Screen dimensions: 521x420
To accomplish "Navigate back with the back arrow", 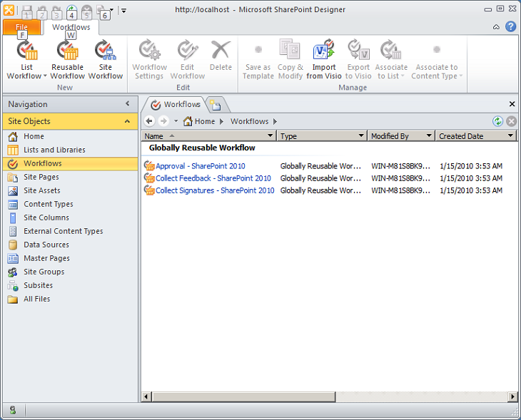I will 149,121.
